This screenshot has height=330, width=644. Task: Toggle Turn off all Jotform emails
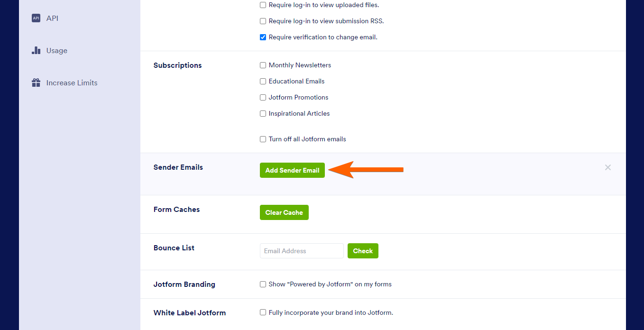(x=263, y=139)
